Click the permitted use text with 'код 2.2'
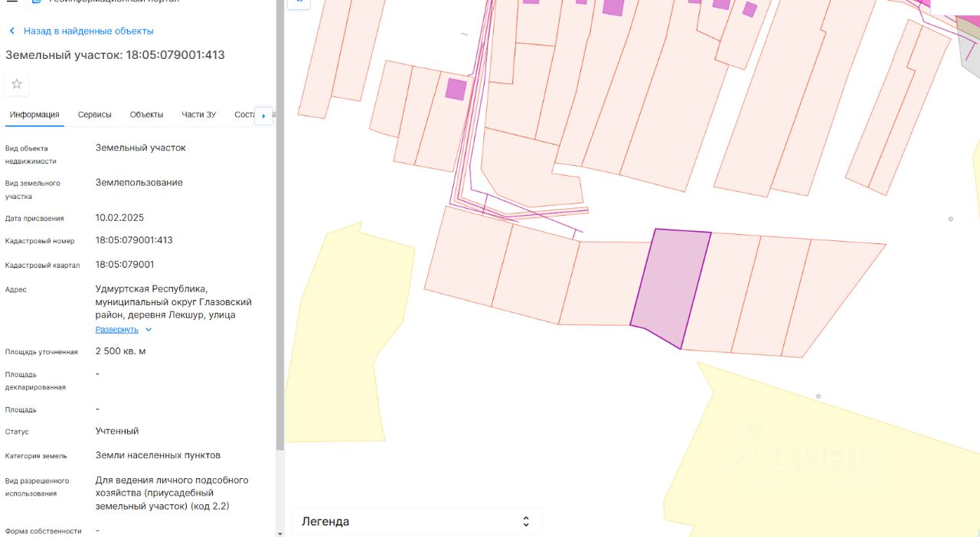 pyautogui.click(x=172, y=493)
